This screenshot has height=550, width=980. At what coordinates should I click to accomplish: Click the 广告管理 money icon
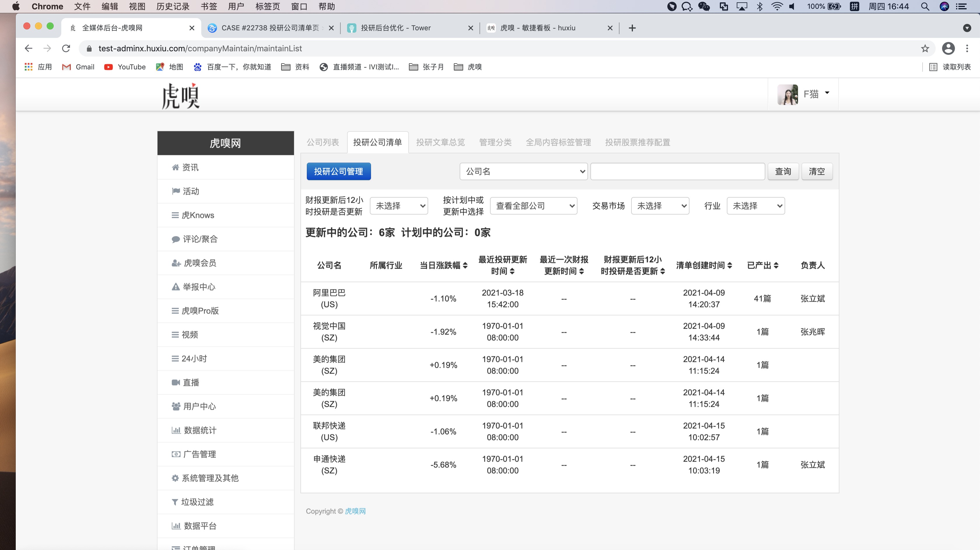[176, 454]
